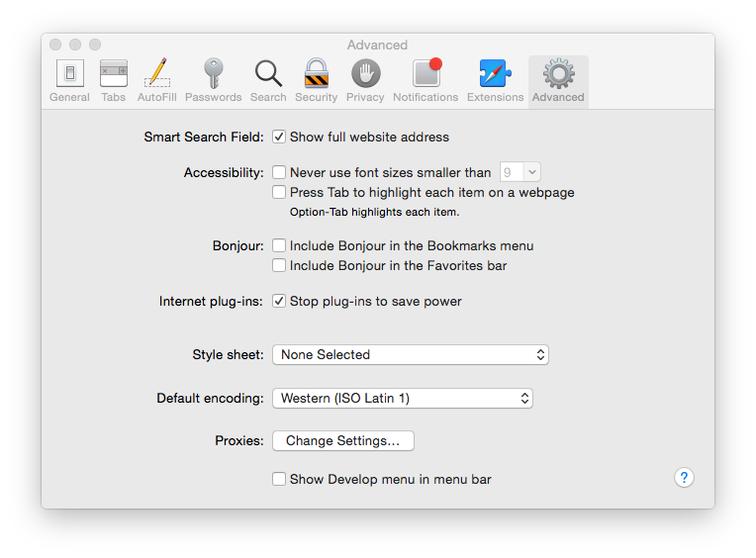Open the Security padlock pane
Viewport: 756px width, 558px height.
pyautogui.click(x=317, y=80)
